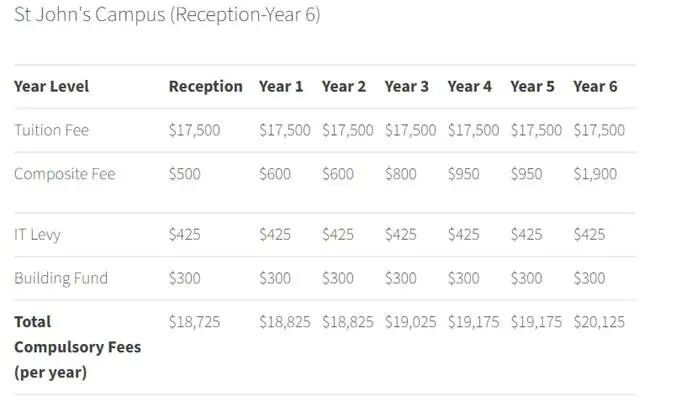692x418 pixels.
Task: Select the Year 6 IT Levy amount
Action: 590,234
